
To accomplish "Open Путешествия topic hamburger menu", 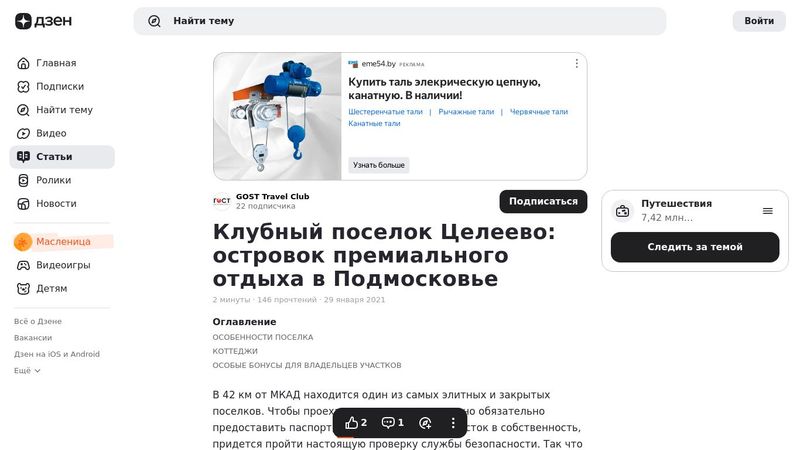I will pyautogui.click(x=767, y=211).
